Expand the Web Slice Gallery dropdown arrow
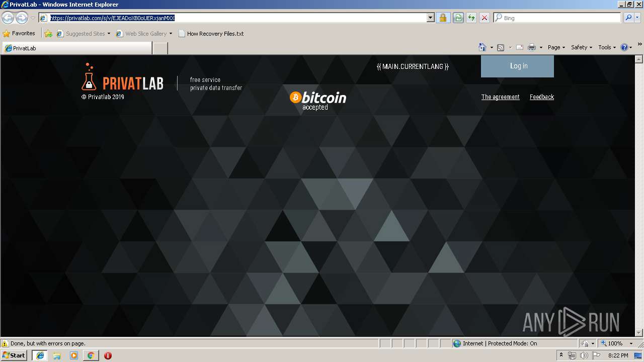The image size is (644, 362). coord(171,34)
